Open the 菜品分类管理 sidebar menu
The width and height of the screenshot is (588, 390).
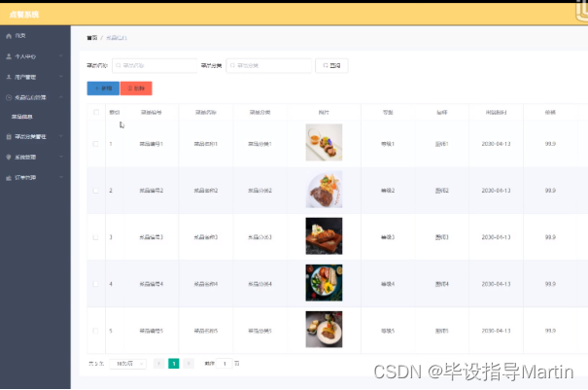(x=35, y=136)
